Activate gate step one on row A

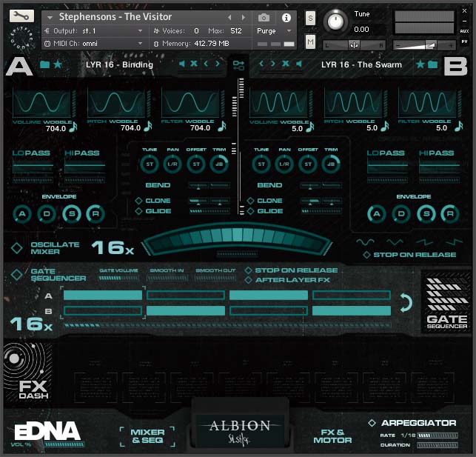(x=103, y=295)
